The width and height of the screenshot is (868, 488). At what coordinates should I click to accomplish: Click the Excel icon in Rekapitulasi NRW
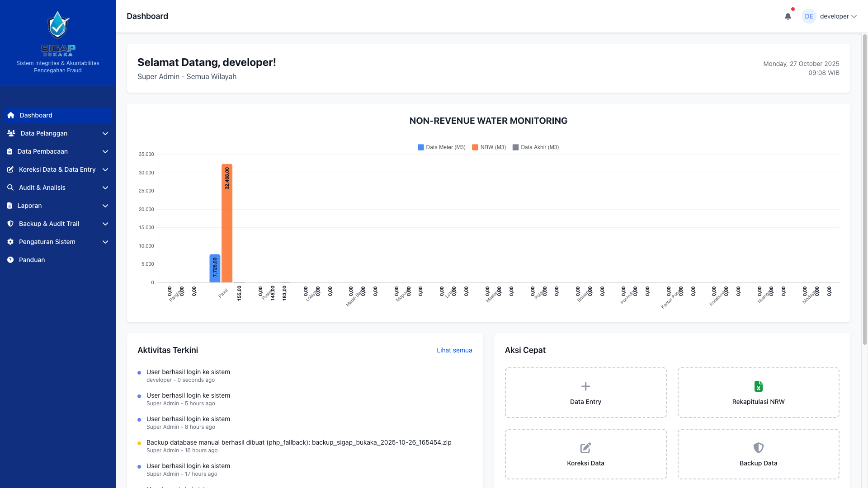758,386
